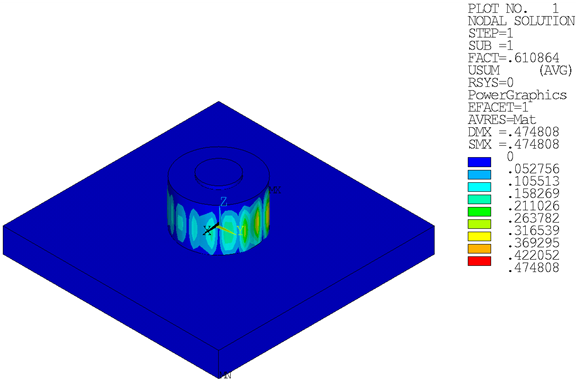Click the yellow-green legend swatch
Viewport: 576px width, 385px height.
[x=479, y=224]
